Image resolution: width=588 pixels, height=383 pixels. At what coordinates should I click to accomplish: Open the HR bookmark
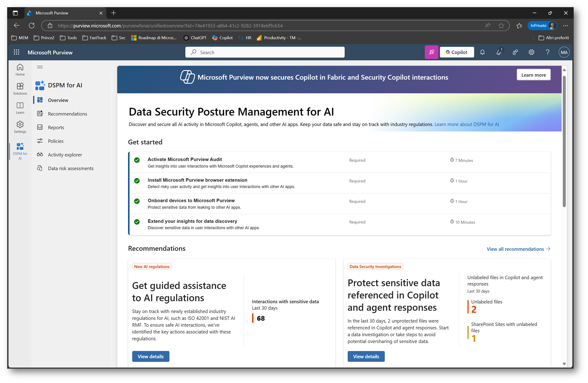(x=245, y=38)
